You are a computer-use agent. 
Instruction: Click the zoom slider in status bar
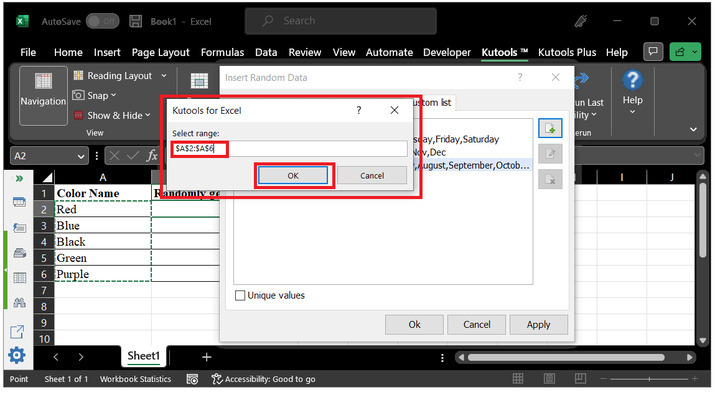(649, 379)
